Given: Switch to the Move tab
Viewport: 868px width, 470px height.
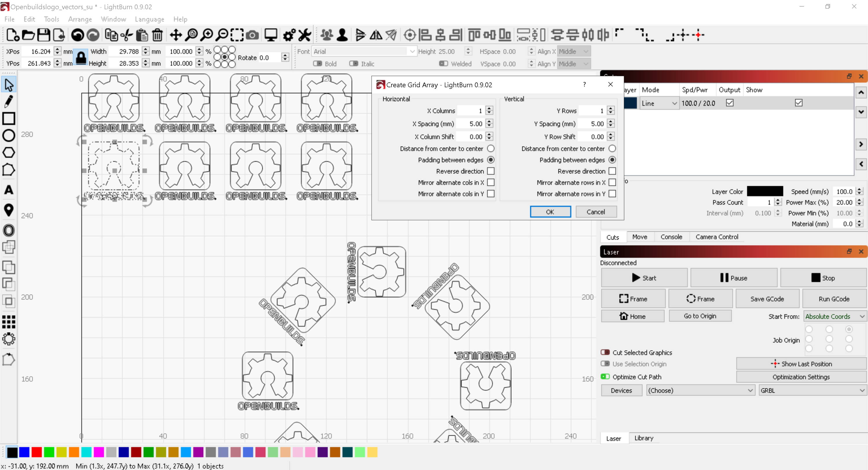Looking at the screenshot, I should coord(639,237).
